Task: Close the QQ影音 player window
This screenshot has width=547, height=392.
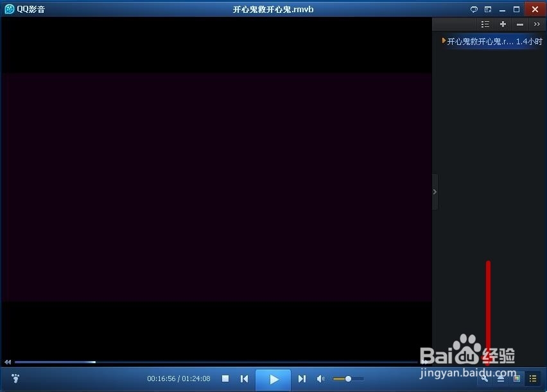Action: point(535,9)
